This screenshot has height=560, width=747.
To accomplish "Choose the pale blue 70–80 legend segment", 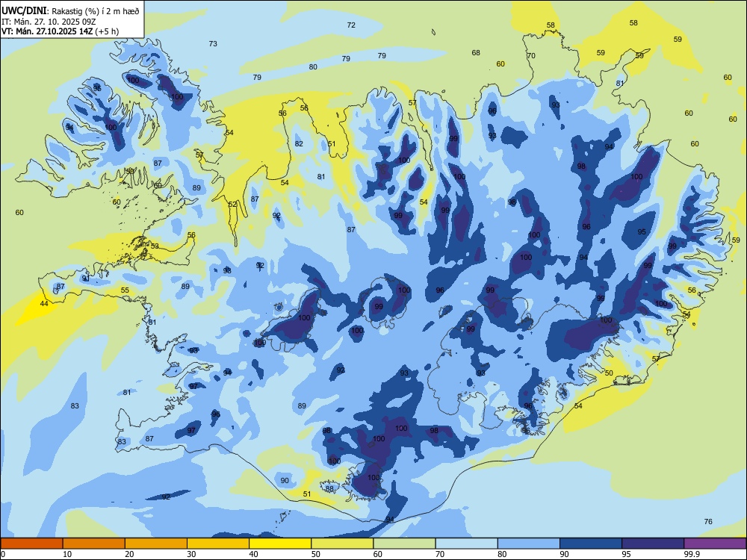I will point(466,544).
